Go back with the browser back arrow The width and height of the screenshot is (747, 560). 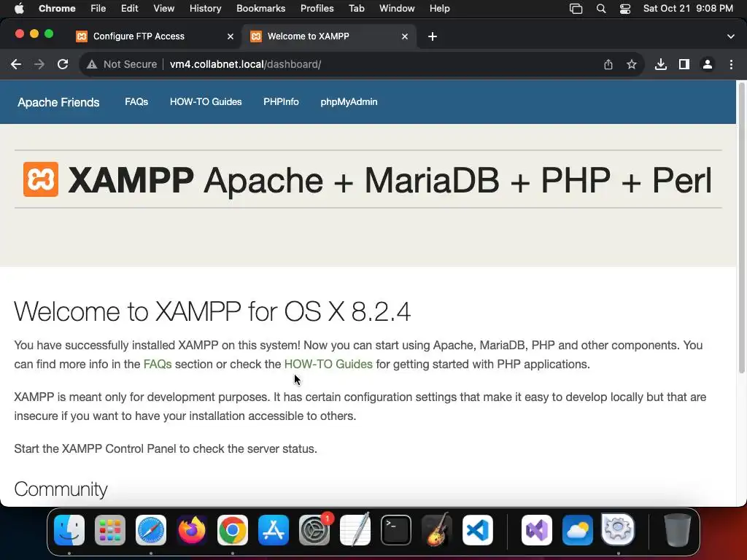pyautogui.click(x=16, y=64)
